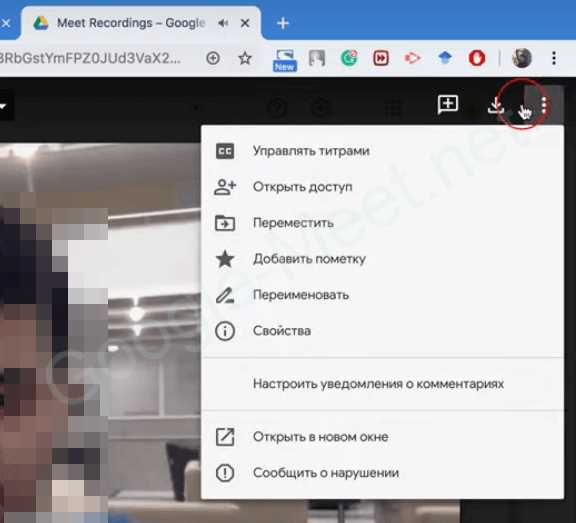
Task: Click the star icon beside Добавить пометку
Action: [225, 259]
